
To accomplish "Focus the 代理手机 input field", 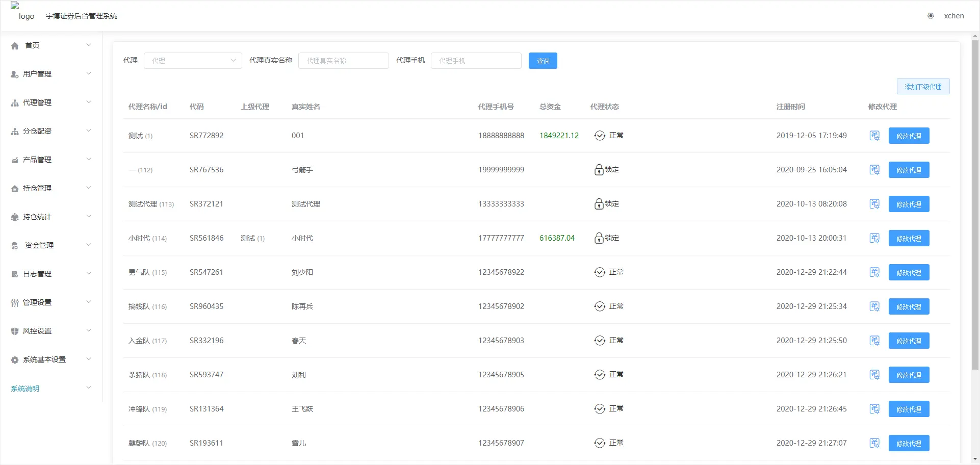I will click(476, 61).
